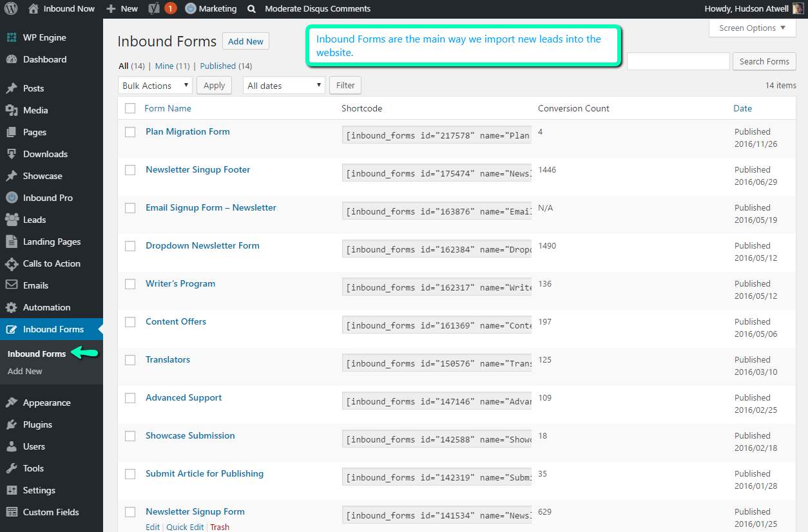Click the search magnifier icon in admin bar
This screenshot has height=532, width=808.
[x=251, y=9]
